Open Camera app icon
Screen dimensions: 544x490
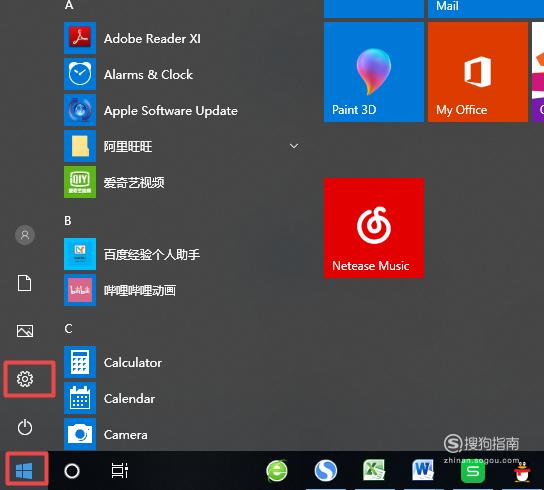pos(80,434)
